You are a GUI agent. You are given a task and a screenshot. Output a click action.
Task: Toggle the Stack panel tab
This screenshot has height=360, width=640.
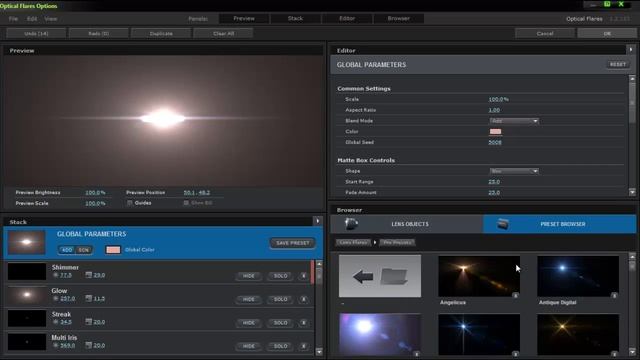(296, 18)
